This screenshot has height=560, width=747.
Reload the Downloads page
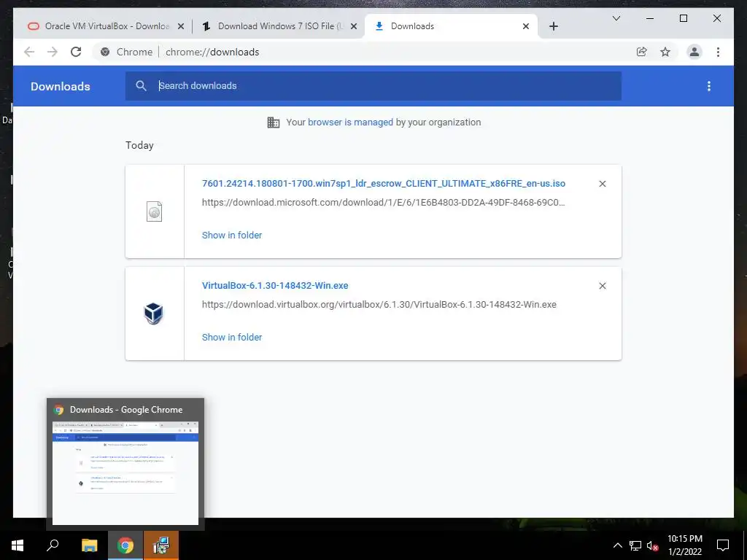tap(76, 52)
